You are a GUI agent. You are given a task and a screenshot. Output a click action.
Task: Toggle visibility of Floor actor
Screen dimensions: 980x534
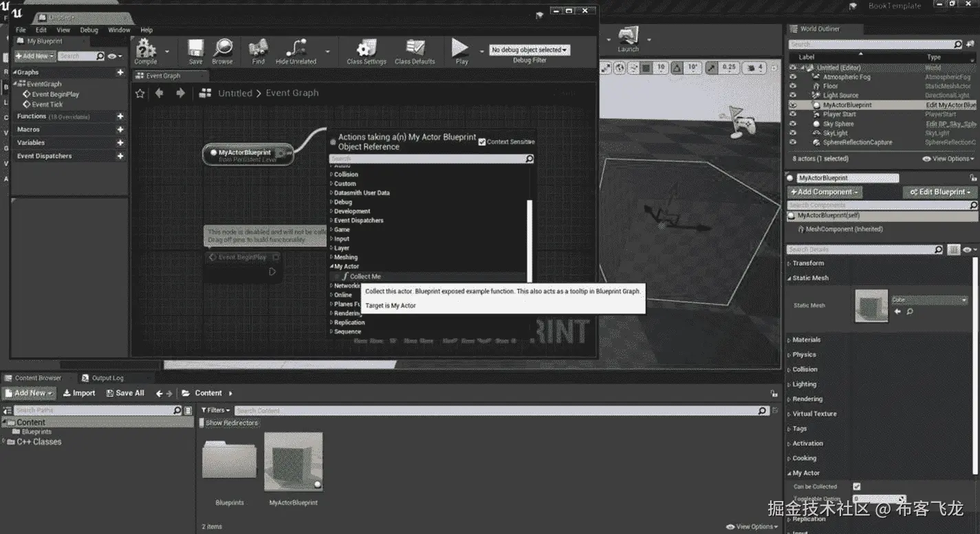click(x=793, y=86)
